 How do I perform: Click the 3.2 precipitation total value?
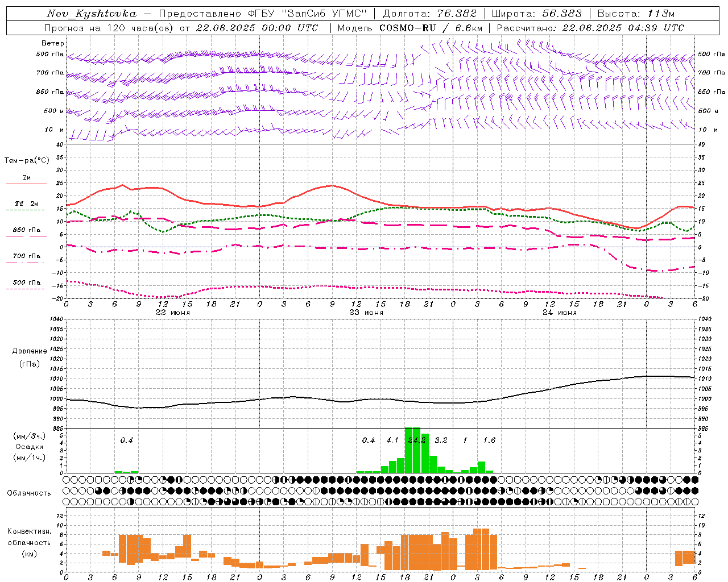pyautogui.click(x=441, y=440)
